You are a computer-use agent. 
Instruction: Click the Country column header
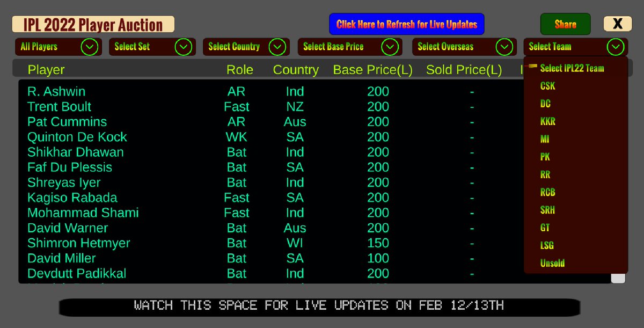coord(296,70)
